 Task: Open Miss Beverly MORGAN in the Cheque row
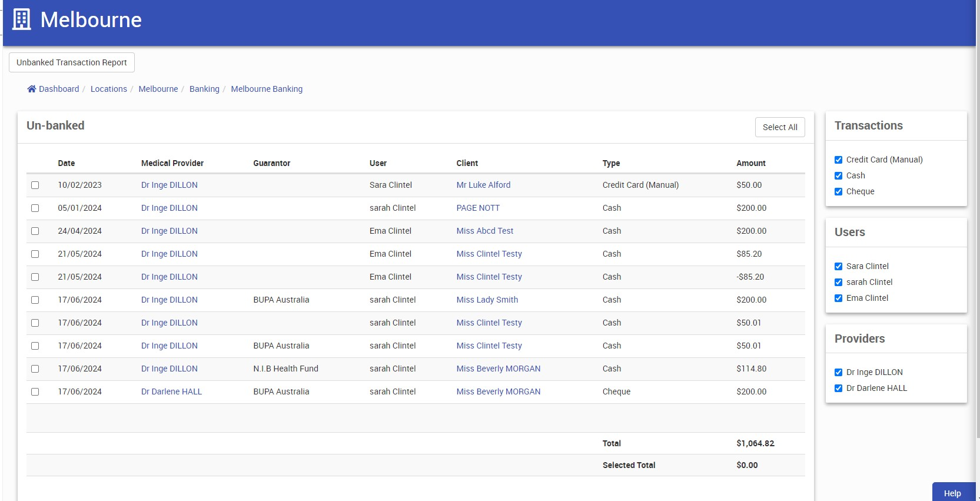click(499, 391)
